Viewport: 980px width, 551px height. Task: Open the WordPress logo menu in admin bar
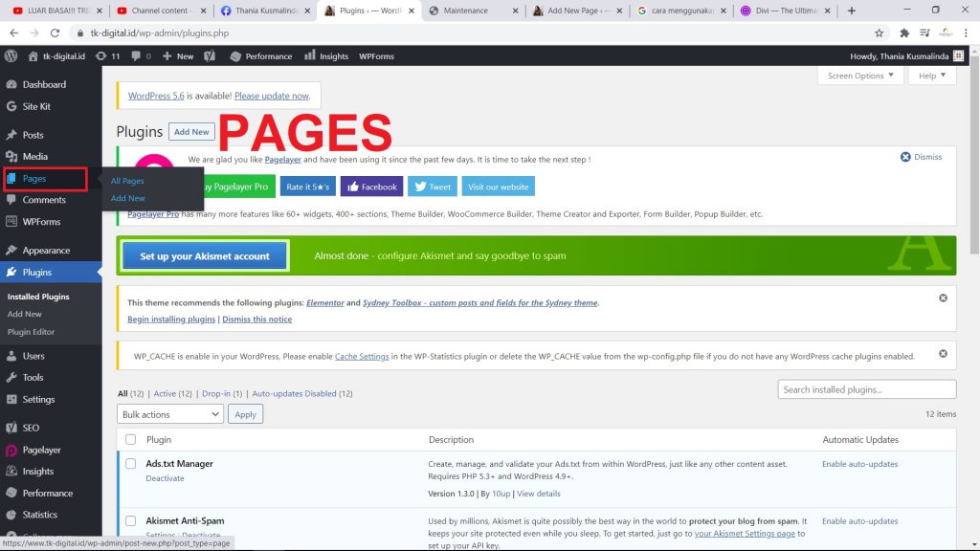pos(11,55)
